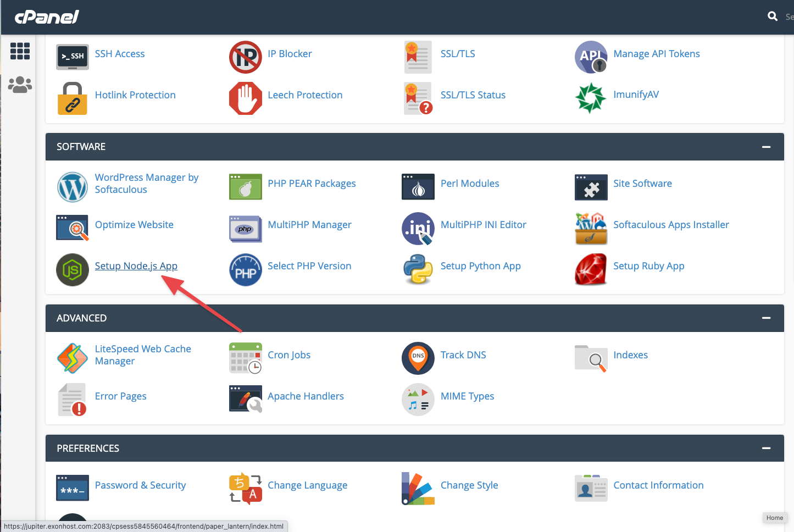
Task: Collapse the SOFTWARE section
Action: (767, 147)
